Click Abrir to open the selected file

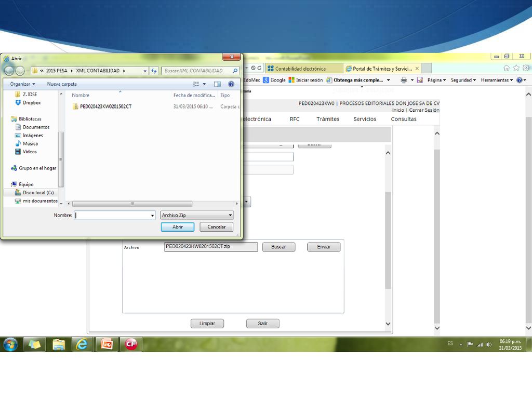click(x=178, y=227)
